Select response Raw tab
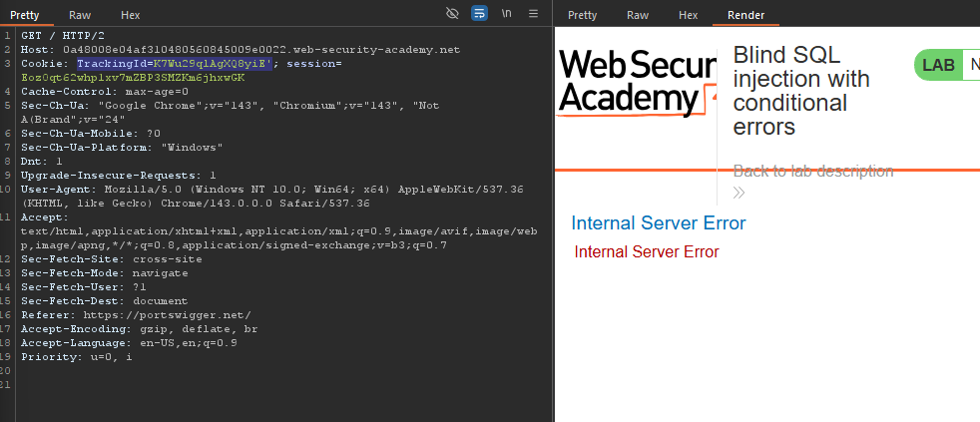 pyautogui.click(x=638, y=14)
